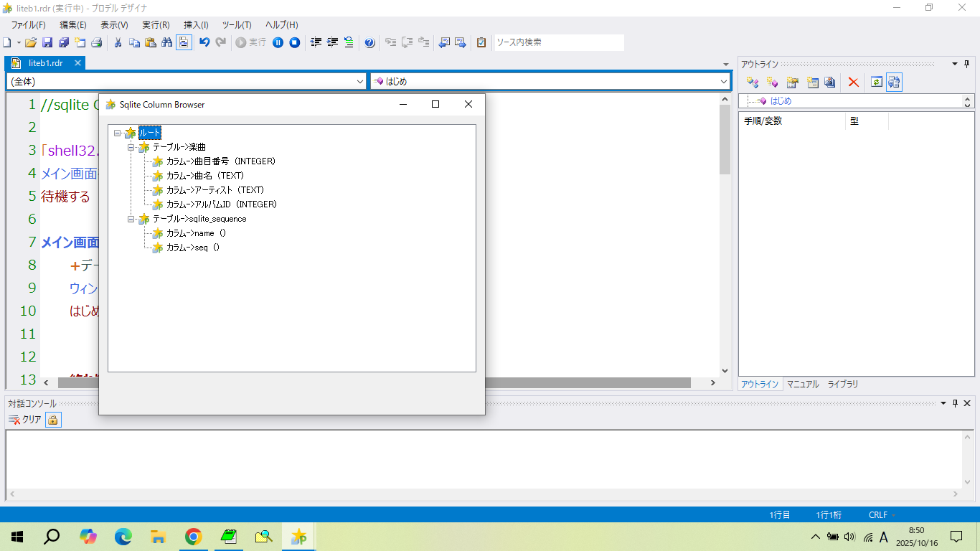Create a new file from the toolbar
The height and width of the screenshot is (551, 980).
(x=6, y=42)
